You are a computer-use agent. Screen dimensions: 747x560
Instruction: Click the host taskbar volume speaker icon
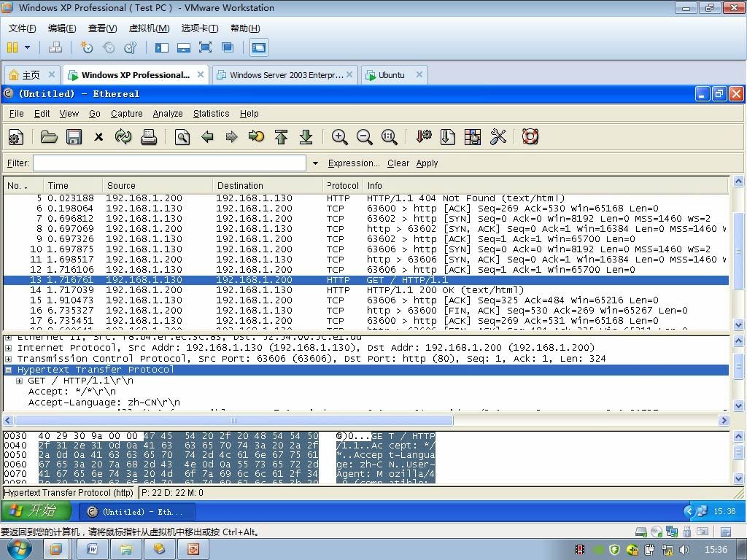pos(684,550)
